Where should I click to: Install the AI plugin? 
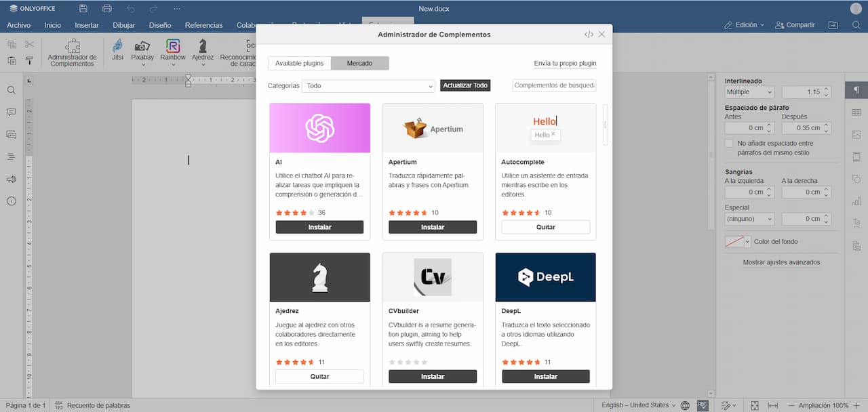319,227
